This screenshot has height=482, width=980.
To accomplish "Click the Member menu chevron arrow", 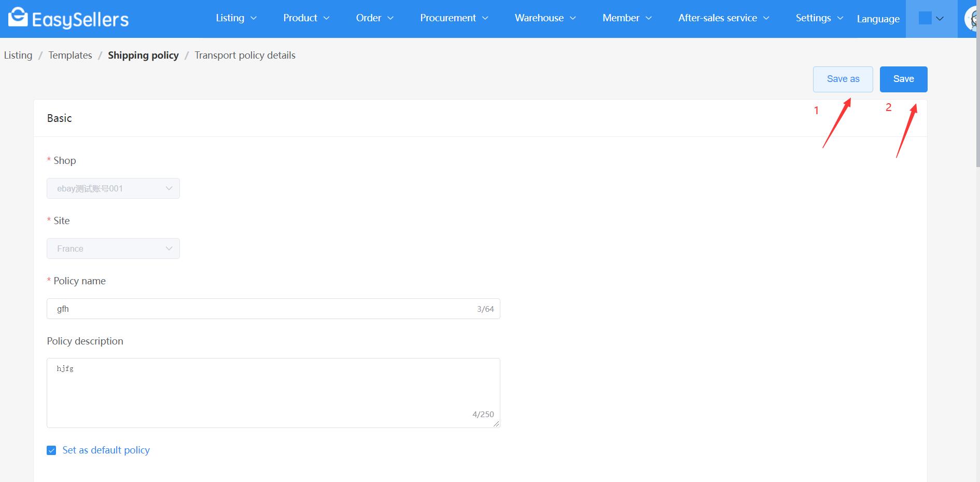I will point(649,18).
